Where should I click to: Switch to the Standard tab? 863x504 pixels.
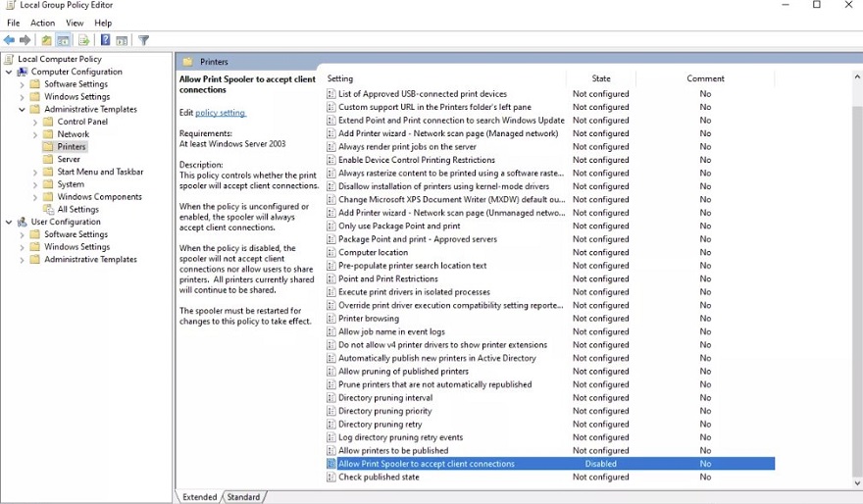pos(243,497)
